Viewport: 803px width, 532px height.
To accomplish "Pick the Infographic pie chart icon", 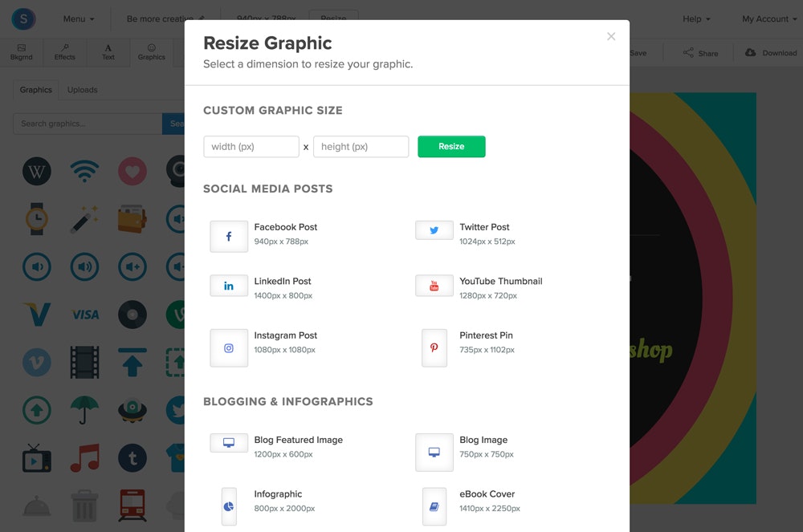I will (x=229, y=506).
